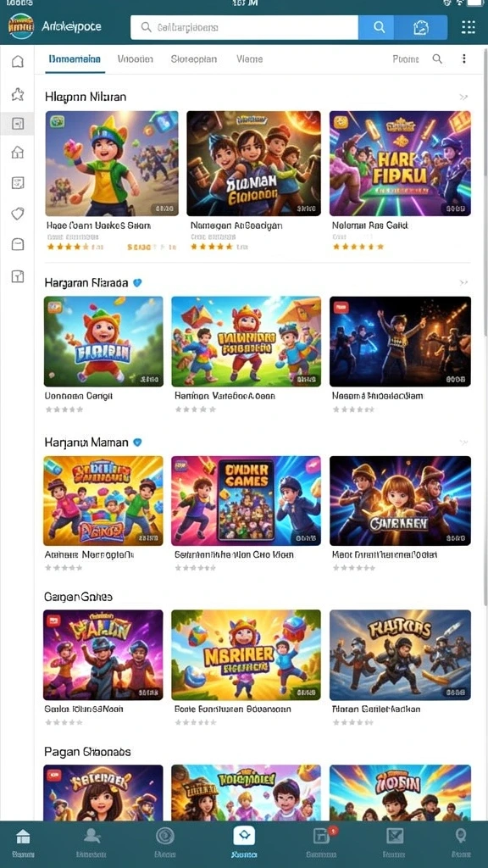Click the bottom document icon in sidebar
The image size is (488, 868).
point(18,276)
